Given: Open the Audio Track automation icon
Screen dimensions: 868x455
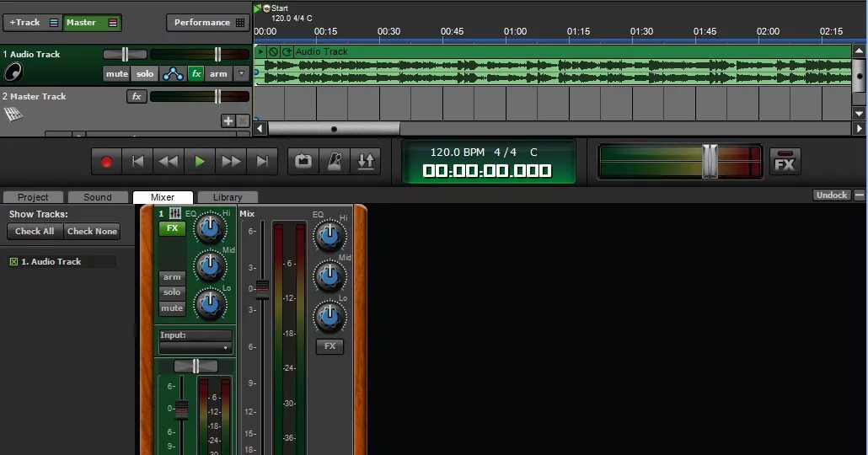Looking at the screenshot, I should pos(173,73).
